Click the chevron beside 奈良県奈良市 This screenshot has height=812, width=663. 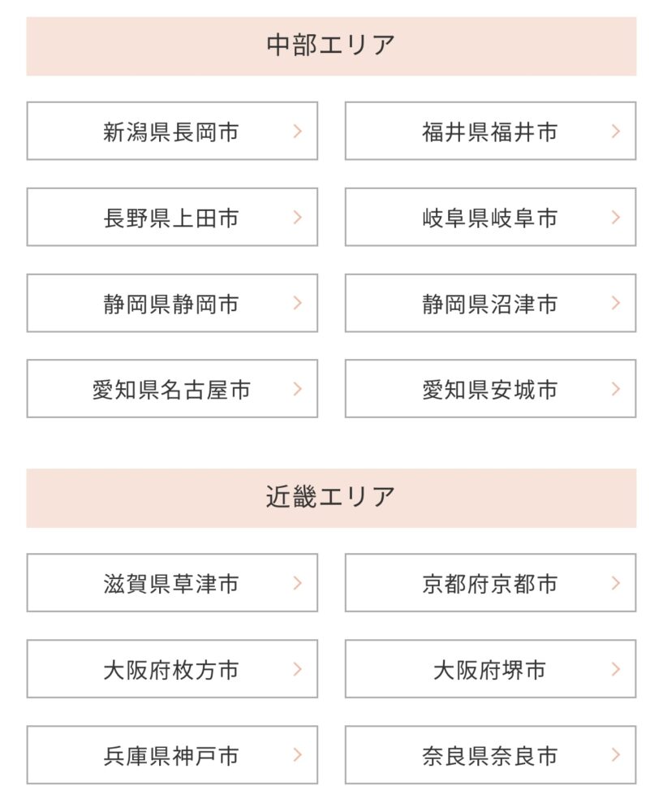[616, 755]
